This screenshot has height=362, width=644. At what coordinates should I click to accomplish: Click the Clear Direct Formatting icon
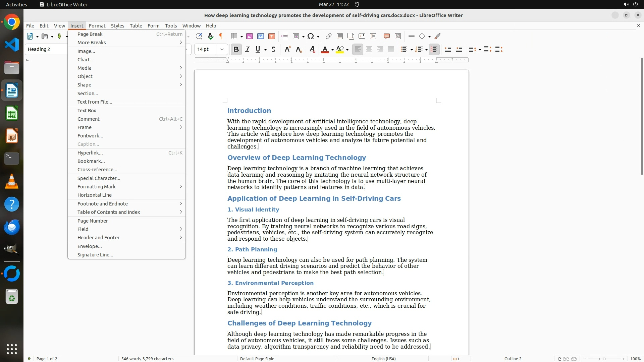pos(312,49)
